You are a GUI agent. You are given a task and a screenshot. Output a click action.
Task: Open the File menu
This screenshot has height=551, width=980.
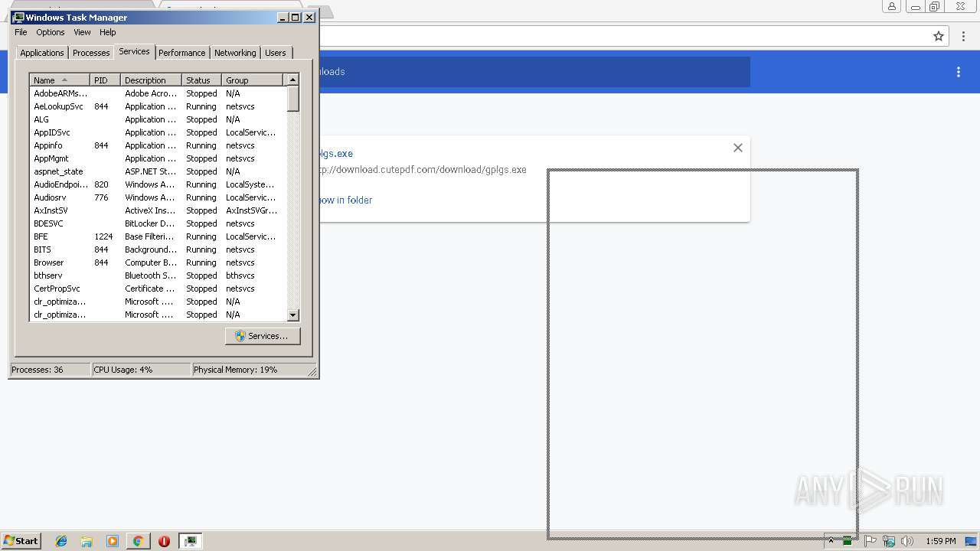coord(21,32)
